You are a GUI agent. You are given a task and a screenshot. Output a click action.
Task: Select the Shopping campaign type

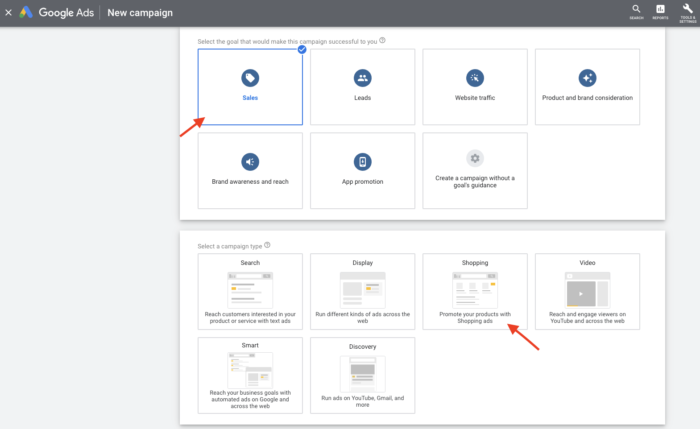pyautogui.click(x=474, y=290)
